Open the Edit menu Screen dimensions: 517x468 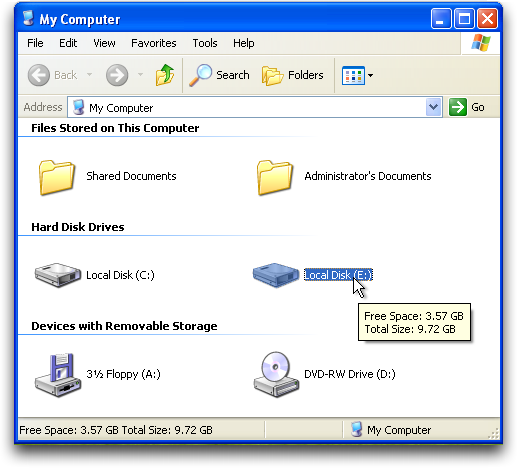click(68, 43)
